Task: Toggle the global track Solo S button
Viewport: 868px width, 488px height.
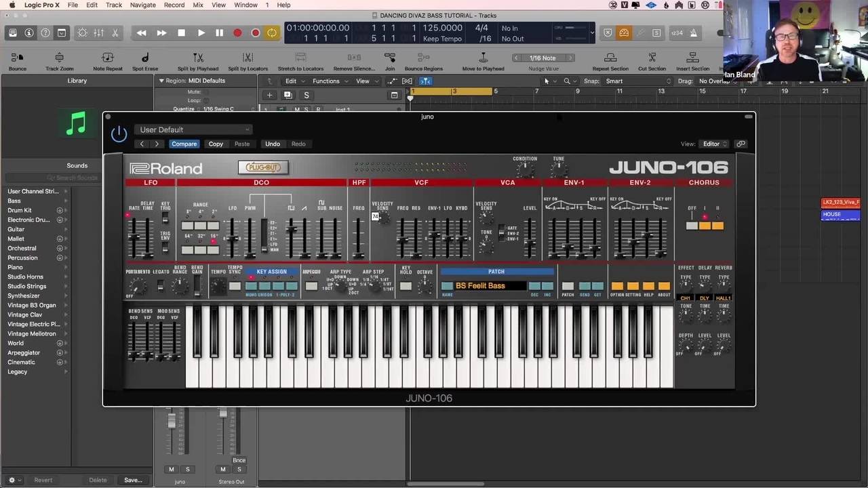Action: click(306, 95)
